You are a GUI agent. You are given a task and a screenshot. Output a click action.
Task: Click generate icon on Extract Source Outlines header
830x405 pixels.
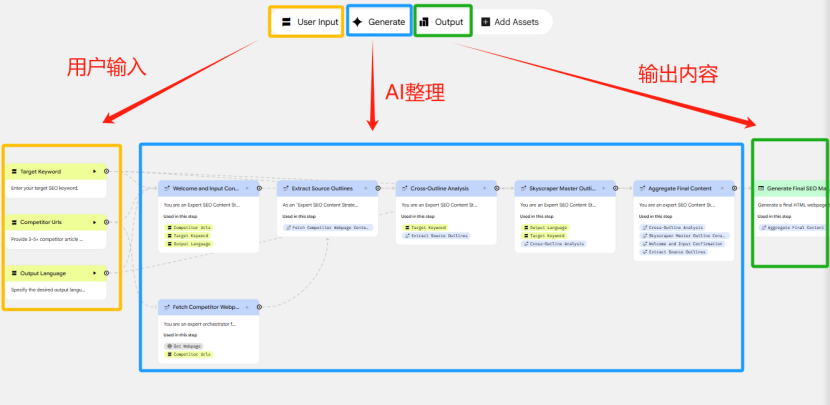tap(285, 188)
